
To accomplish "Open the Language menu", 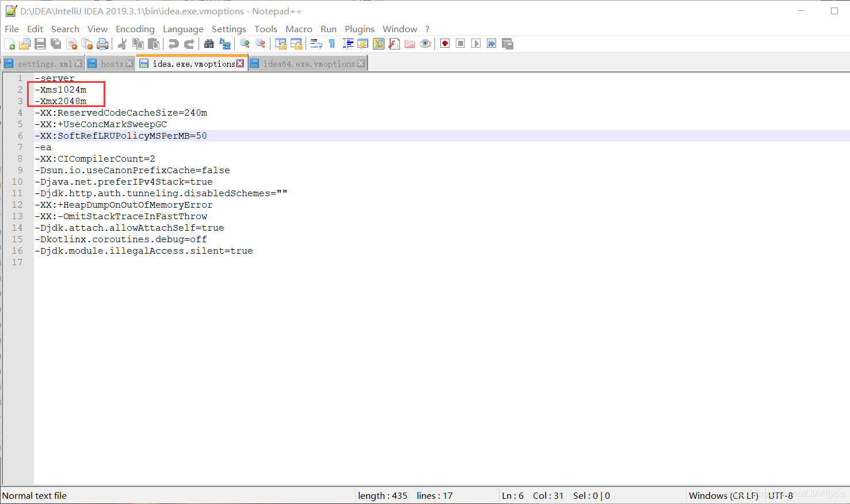I will (183, 29).
